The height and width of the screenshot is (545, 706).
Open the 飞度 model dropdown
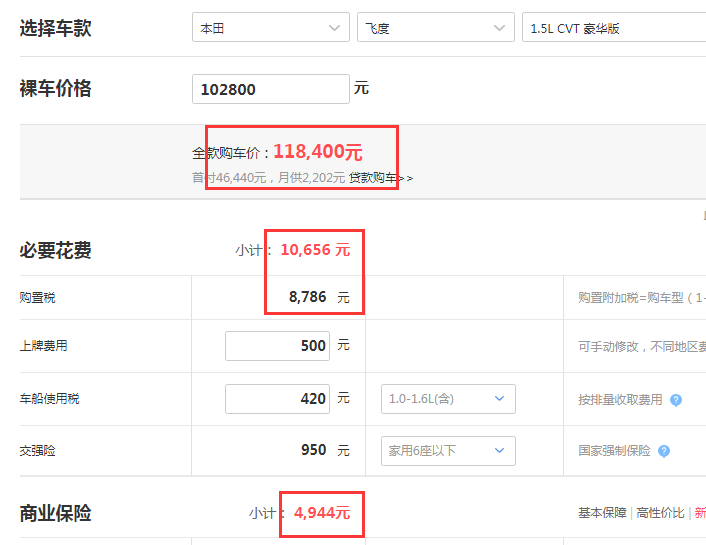435,27
